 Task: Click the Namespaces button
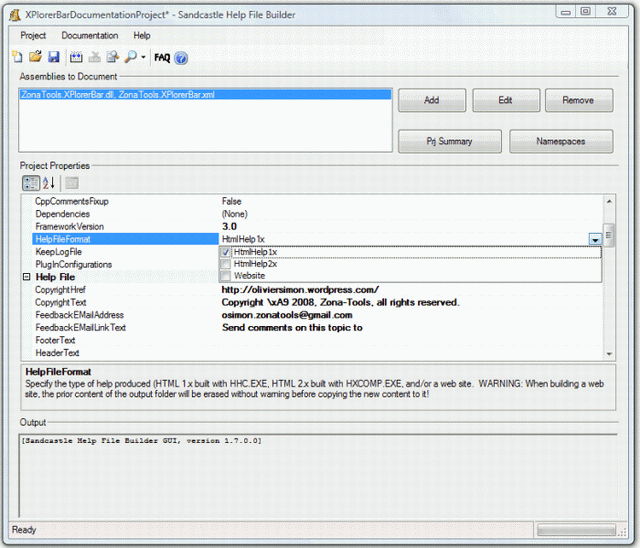561,142
